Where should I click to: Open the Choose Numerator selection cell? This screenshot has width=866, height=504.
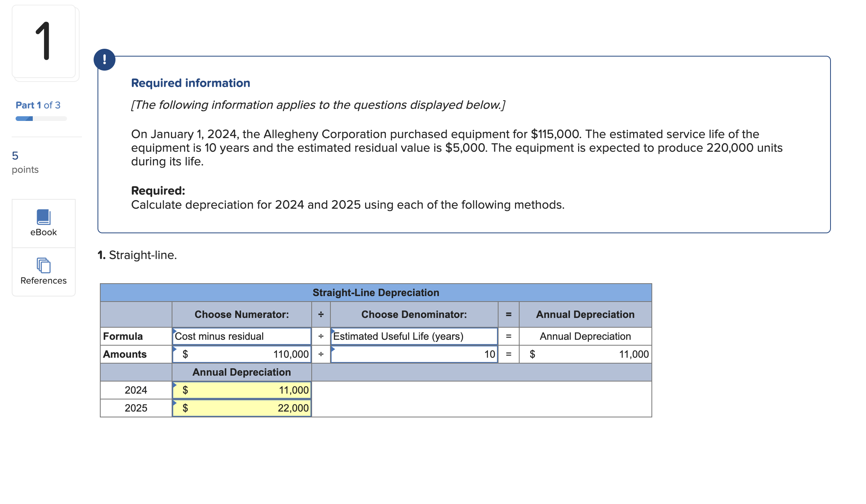point(241,314)
